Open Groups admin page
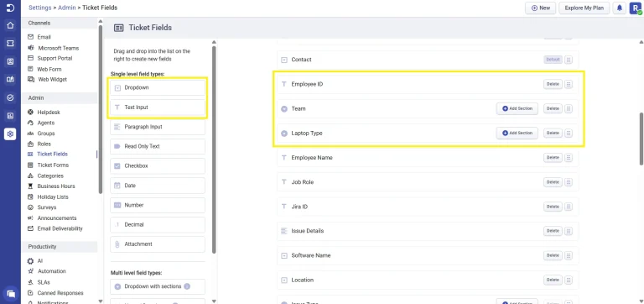 point(46,134)
